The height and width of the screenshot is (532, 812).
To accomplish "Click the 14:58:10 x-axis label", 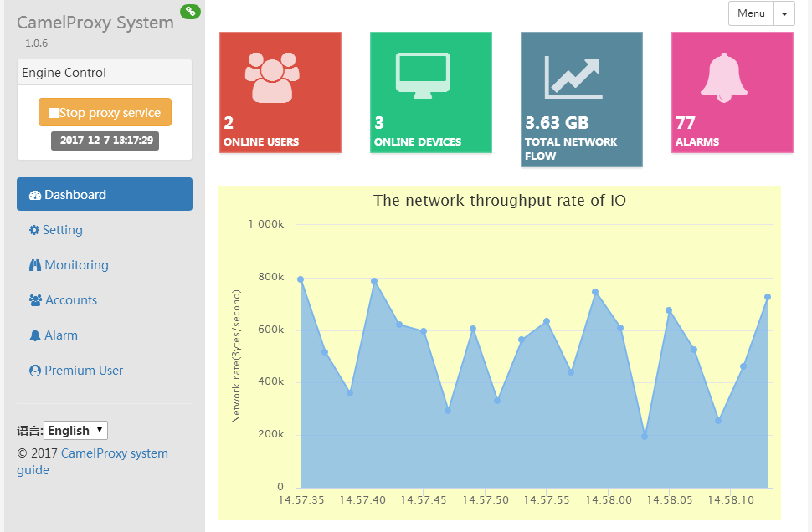I will pos(731,500).
